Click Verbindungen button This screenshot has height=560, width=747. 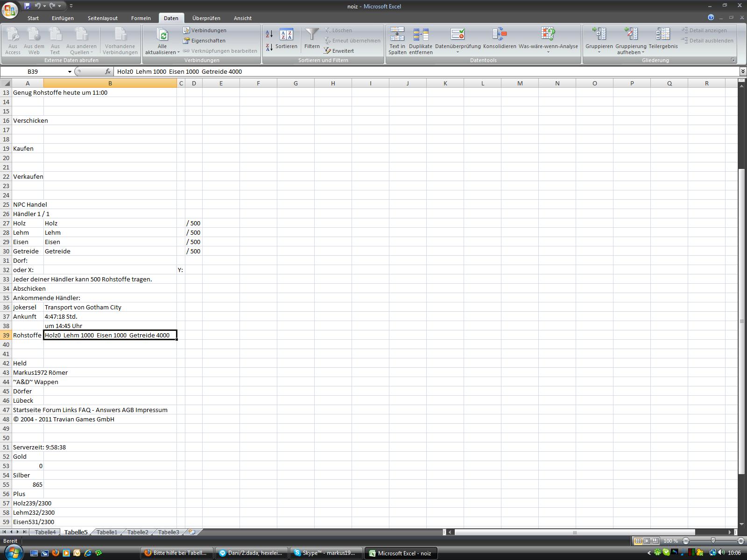(x=205, y=30)
